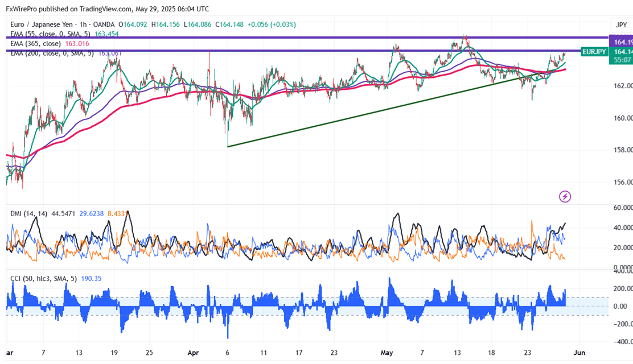Click the Jun label on time axis

(x=579, y=353)
